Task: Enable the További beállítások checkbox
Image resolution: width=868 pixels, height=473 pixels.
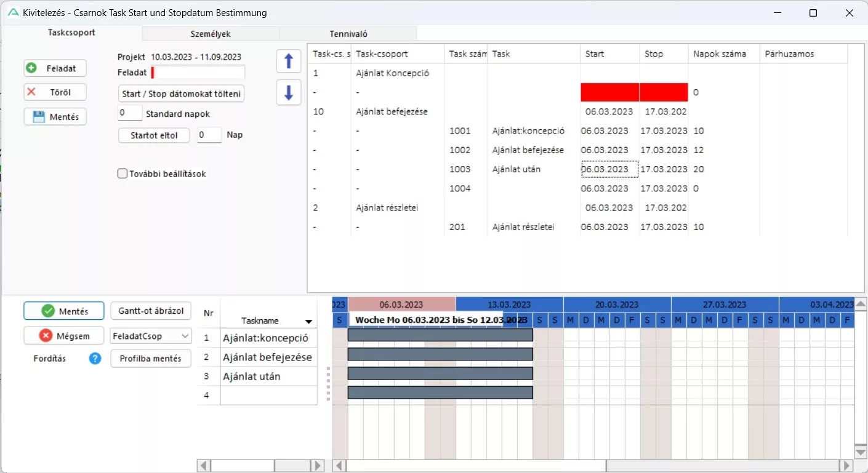Action: pyautogui.click(x=123, y=174)
